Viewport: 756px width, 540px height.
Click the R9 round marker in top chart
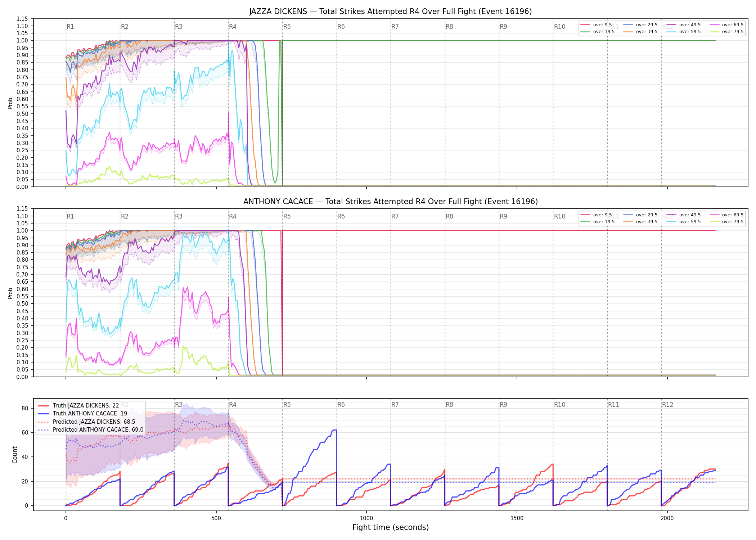(503, 27)
